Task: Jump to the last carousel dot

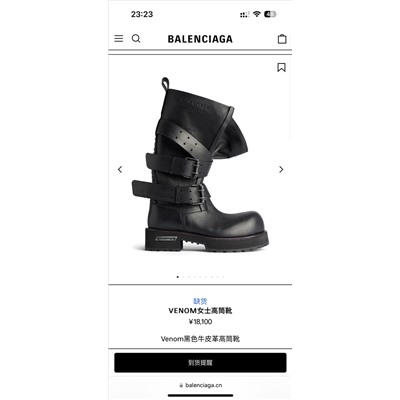Action: (x=223, y=277)
